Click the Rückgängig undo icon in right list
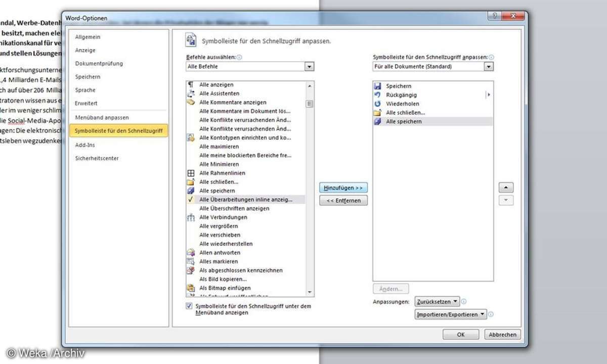 point(377,95)
